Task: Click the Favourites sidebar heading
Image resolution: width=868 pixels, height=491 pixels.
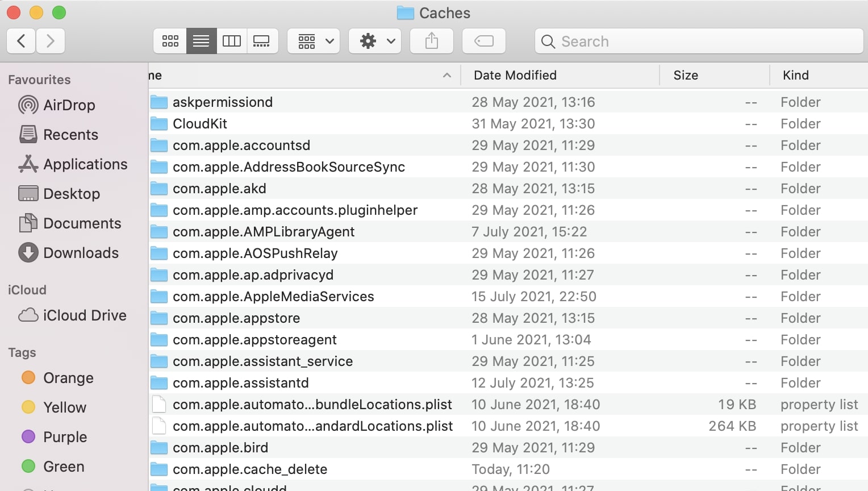Action: click(39, 80)
